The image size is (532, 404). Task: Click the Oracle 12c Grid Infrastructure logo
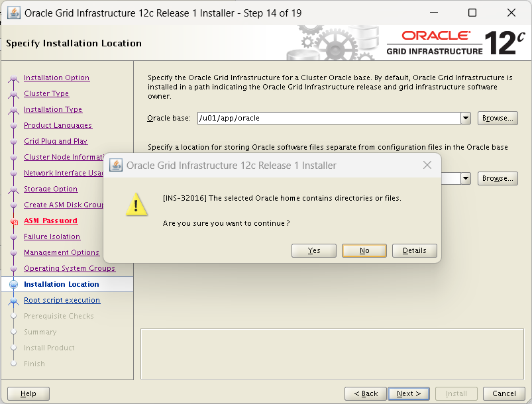pyautogui.click(x=456, y=43)
